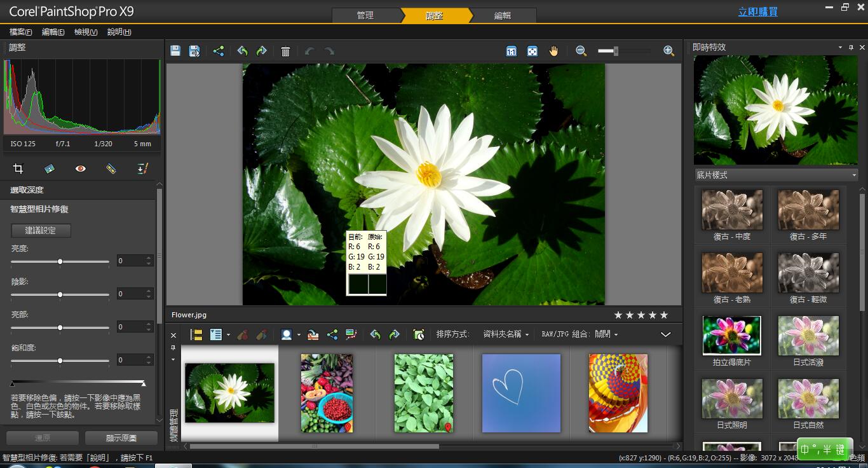Select the Crop tool
This screenshot has width=868, height=468.
coord(18,169)
